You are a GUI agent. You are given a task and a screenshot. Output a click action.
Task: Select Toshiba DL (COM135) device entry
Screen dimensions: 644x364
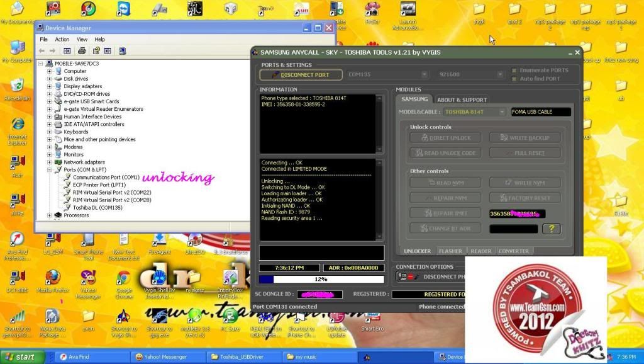pos(97,208)
